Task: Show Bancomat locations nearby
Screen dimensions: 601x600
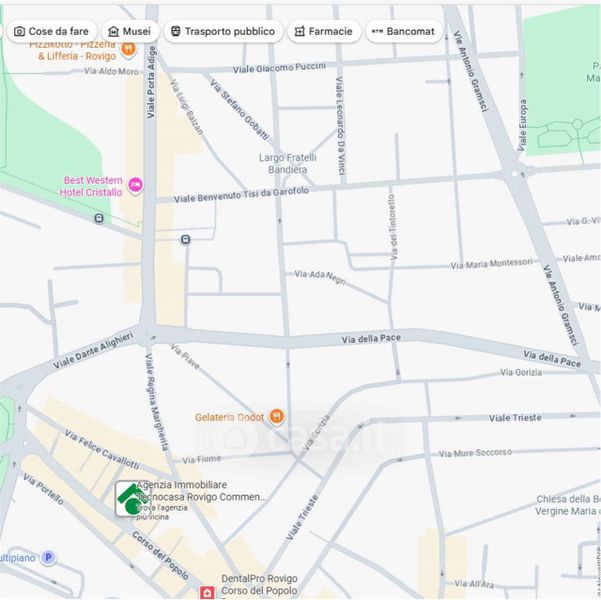Action: [403, 31]
